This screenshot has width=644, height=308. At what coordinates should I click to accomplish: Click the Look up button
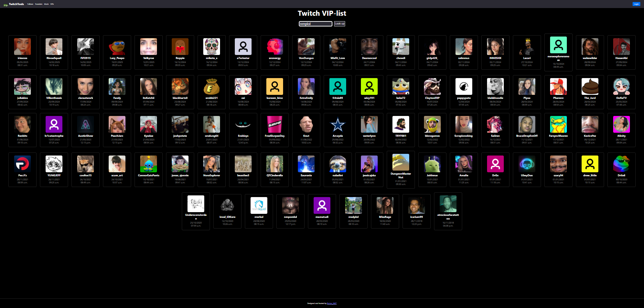(339, 24)
